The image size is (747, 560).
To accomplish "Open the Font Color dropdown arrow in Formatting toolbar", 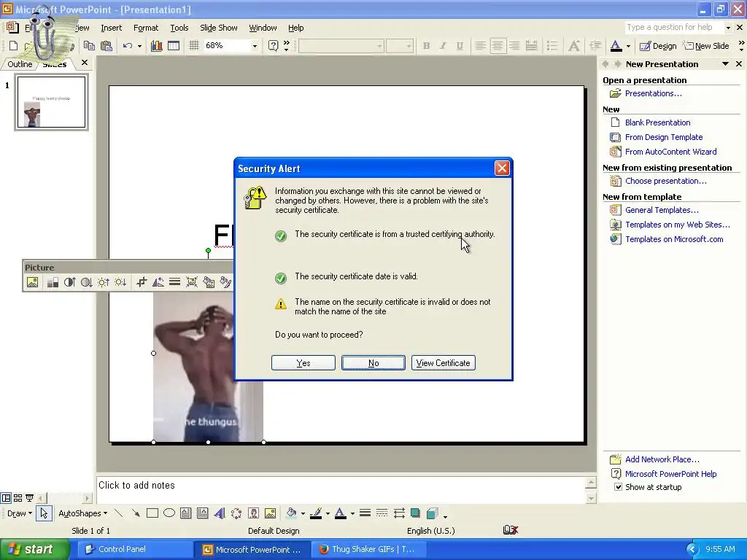I will pyautogui.click(x=628, y=46).
